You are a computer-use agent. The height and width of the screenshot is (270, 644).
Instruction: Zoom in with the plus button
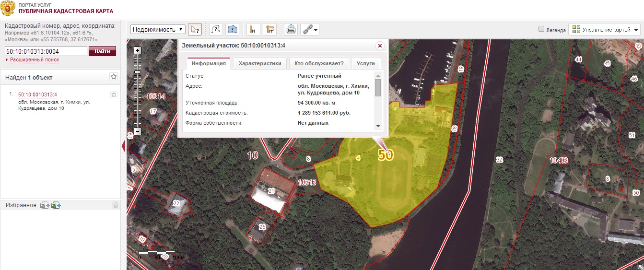click(x=138, y=50)
